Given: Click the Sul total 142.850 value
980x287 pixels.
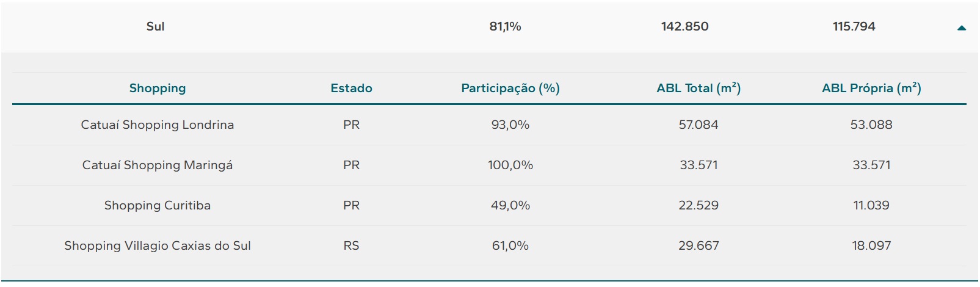Looking at the screenshot, I should tap(684, 26).
